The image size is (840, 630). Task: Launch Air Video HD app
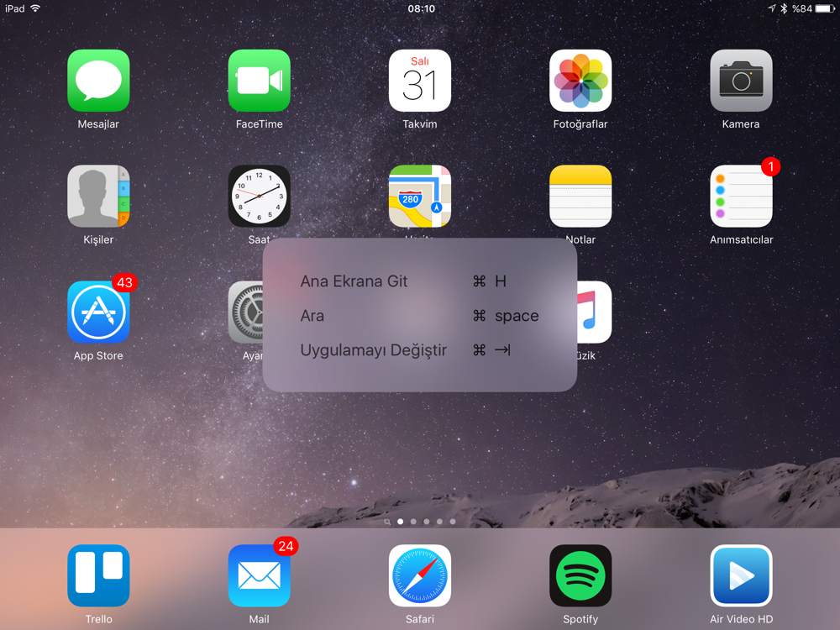[x=741, y=576]
